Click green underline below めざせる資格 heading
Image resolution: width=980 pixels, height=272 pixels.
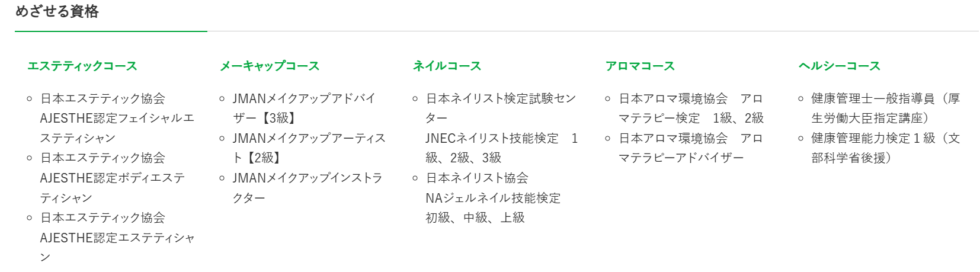tap(111, 31)
